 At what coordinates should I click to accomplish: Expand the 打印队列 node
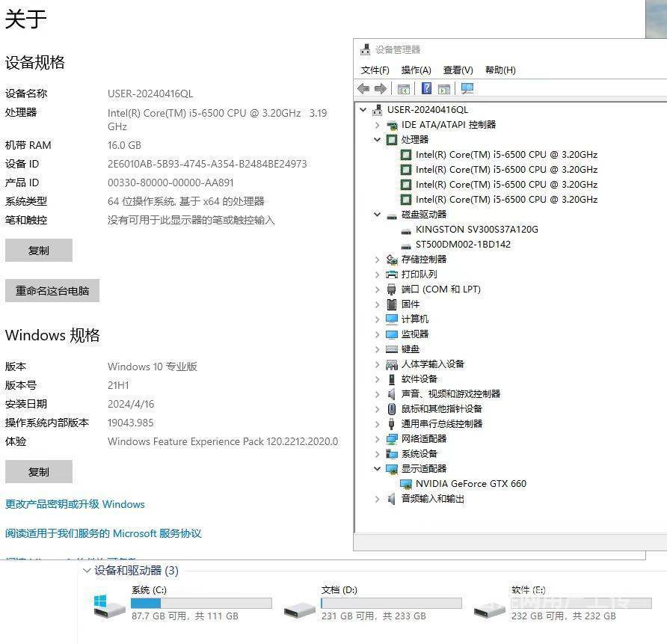[378, 275]
